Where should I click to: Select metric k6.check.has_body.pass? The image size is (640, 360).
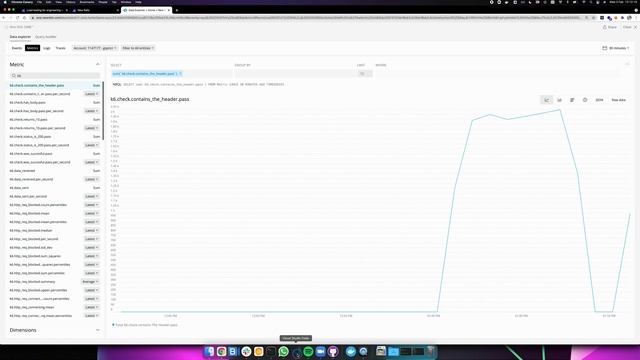click(x=27, y=102)
